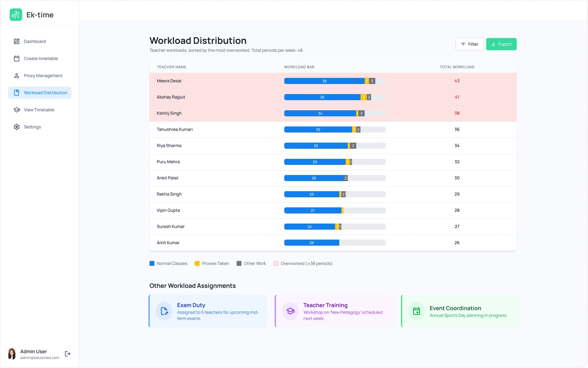Select the Puru Mehra name cell

click(x=168, y=162)
